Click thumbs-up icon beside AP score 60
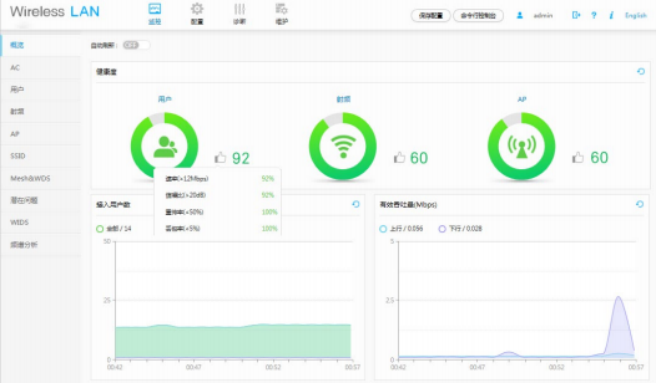Image resolution: width=657 pixels, height=383 pixels. [578, 158]
